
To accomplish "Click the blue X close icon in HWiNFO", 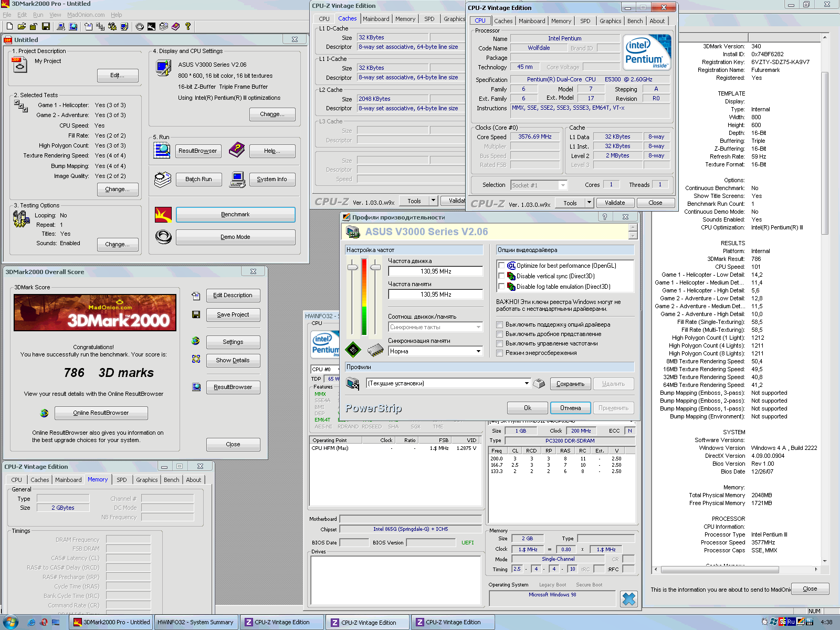I will [628, 598].
